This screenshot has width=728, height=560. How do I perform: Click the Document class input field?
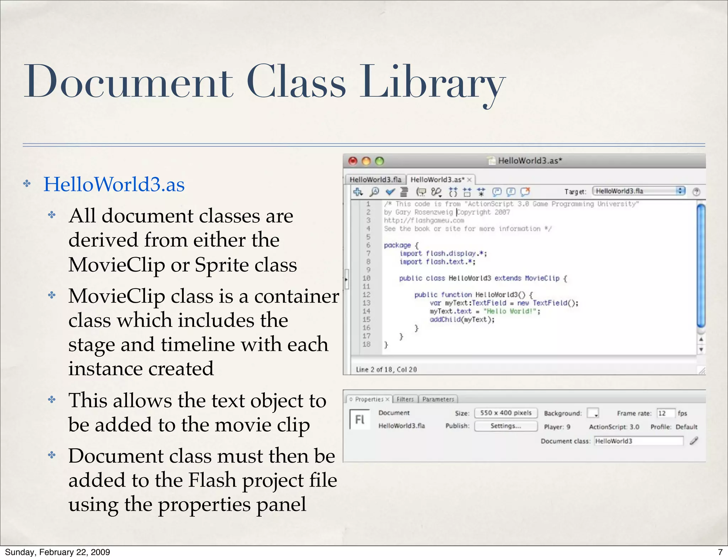pyautogui.click(x=638, y=441)
